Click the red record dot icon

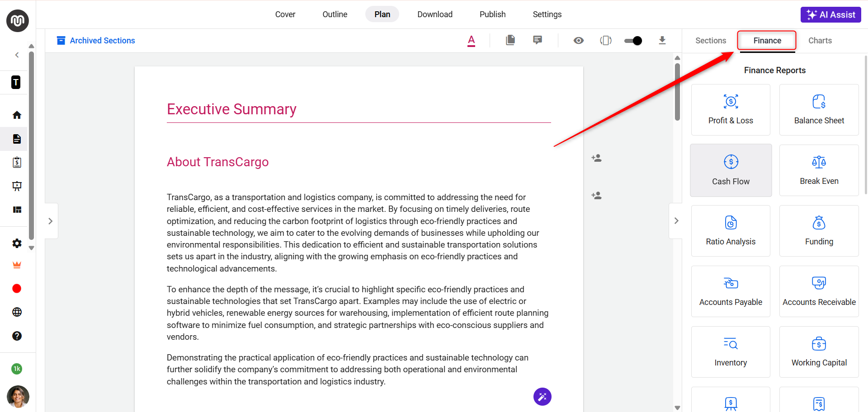17,289
